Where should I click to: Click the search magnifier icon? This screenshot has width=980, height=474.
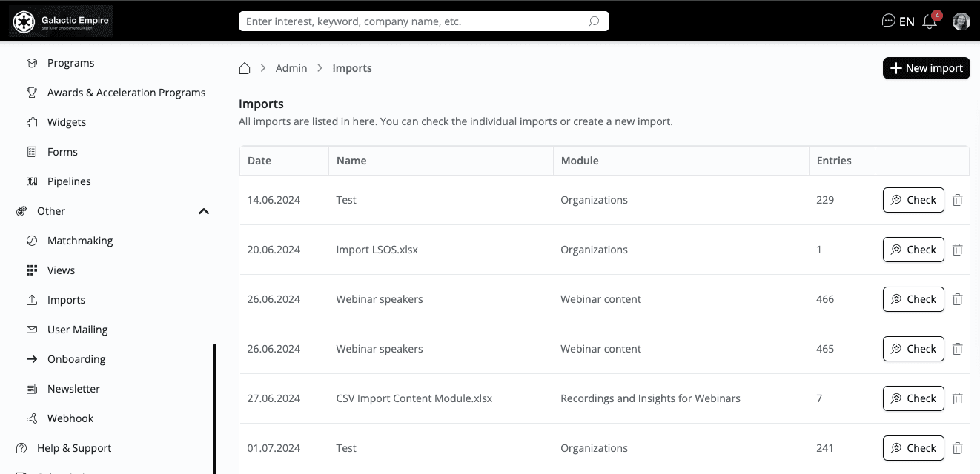[x=594, y=21]
